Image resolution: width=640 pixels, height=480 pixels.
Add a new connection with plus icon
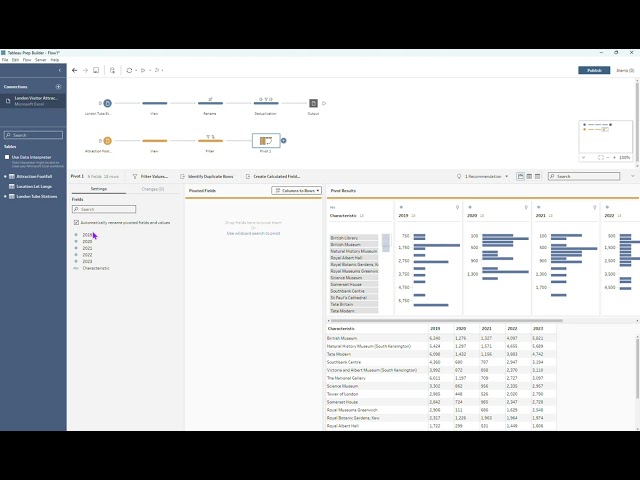[x=58, y=87]
